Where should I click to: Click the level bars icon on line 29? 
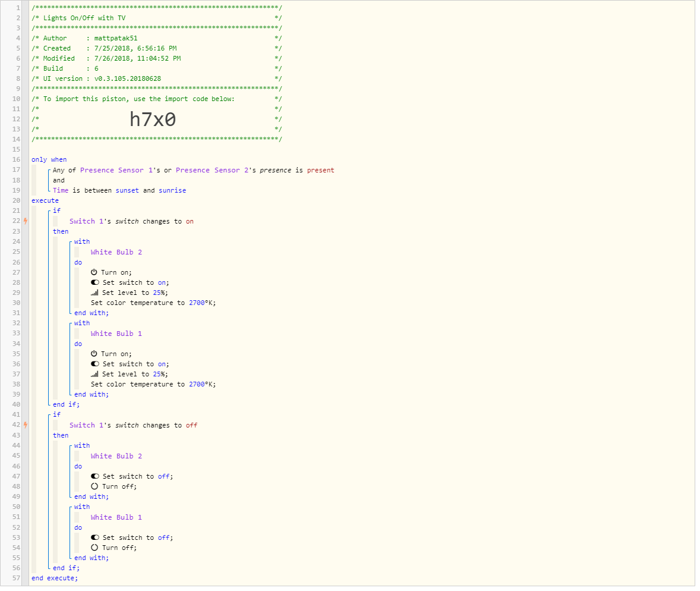(x=94, y=293)
